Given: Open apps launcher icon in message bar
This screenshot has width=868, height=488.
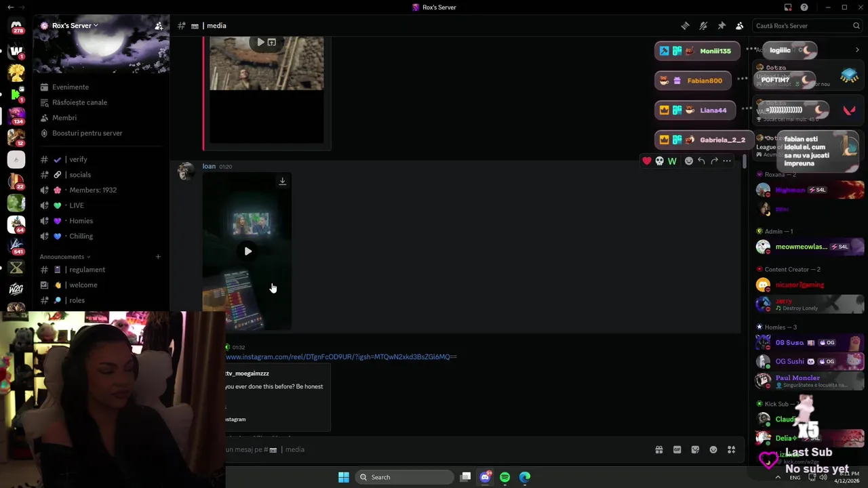Looking at the screenshot, I should (x=732, y=449).
